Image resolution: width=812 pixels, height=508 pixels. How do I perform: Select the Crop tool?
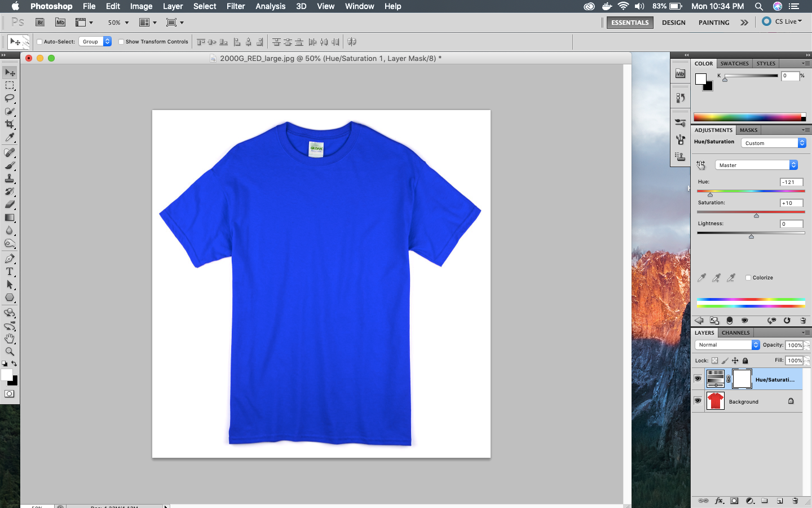pyautogui.click(x=10, y=124)
